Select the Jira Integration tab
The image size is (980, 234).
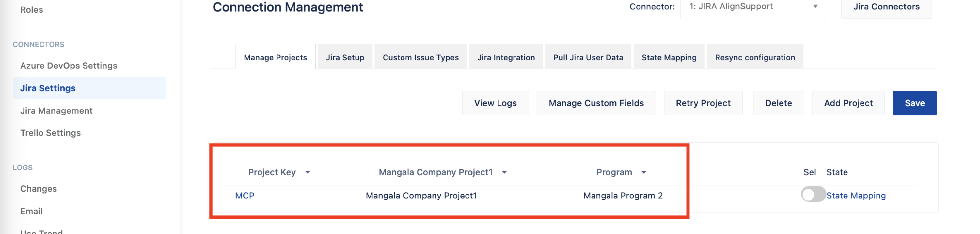click(x=506, y=57)
